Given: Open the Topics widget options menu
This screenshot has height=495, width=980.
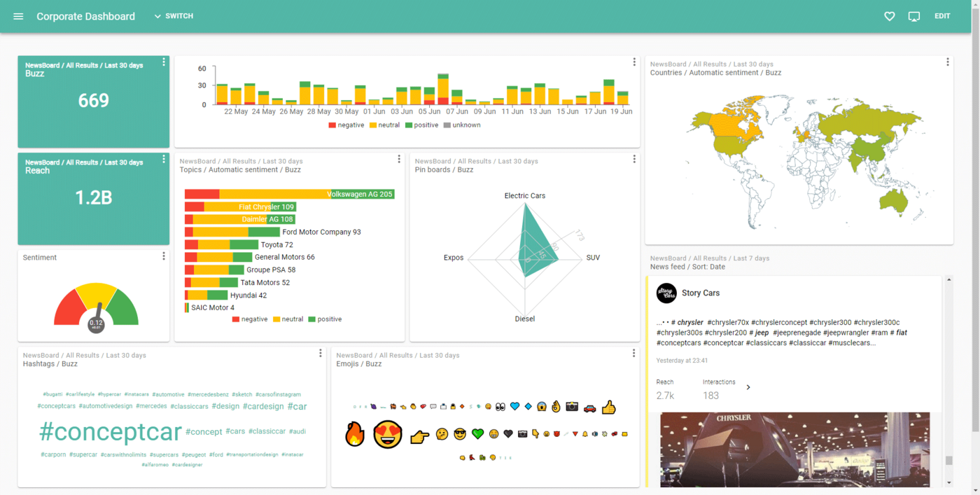Looking at the screenshot, I should (x=399, y=159).
